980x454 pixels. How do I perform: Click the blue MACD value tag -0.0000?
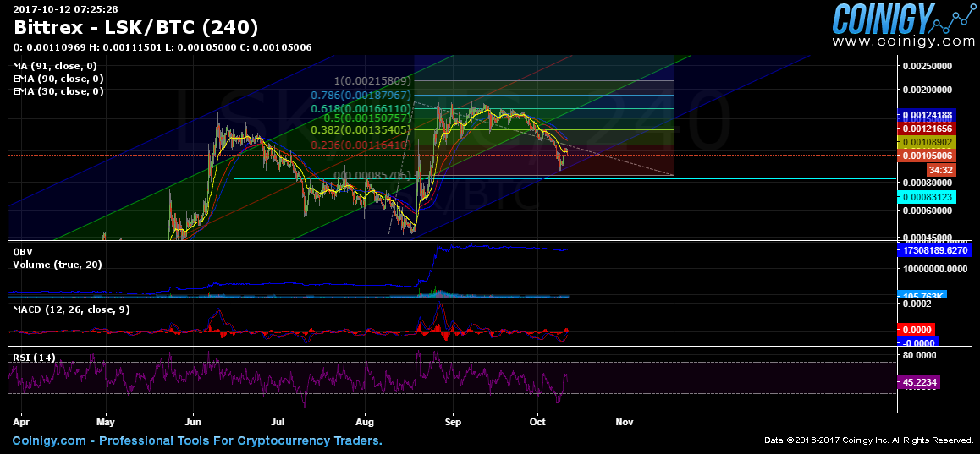[917, 342]
